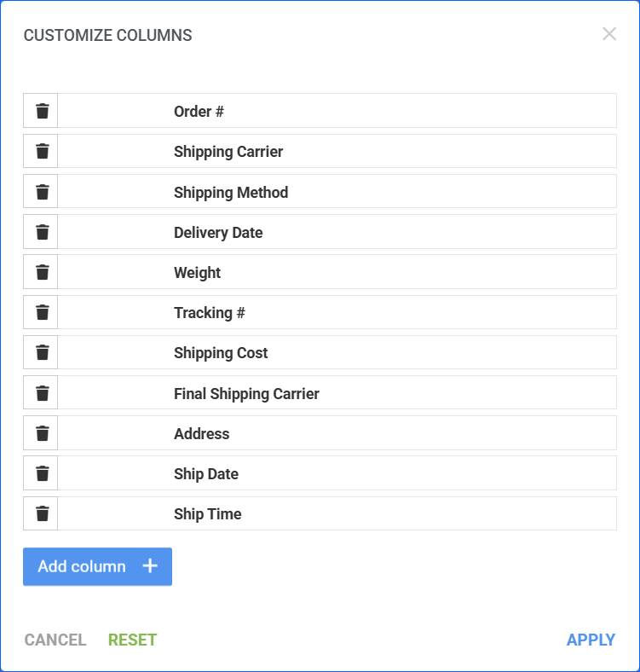Remove the Ship Time column
The image size is (640, 672).
point(42,513)
